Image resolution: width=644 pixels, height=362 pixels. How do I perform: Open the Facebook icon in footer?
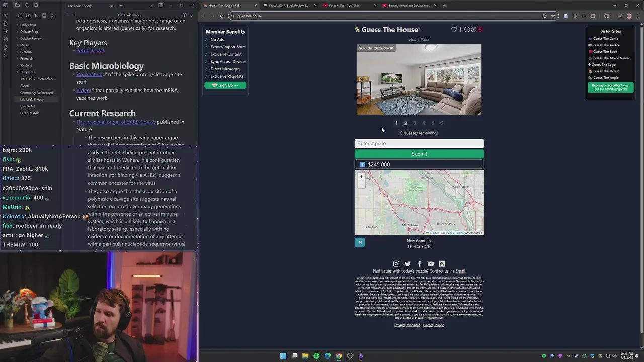(x=419, y=264)
